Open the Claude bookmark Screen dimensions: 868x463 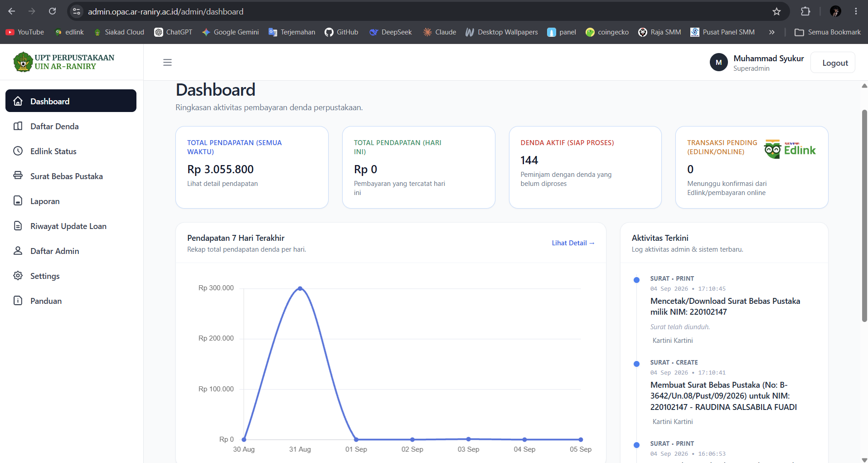(439, 32)
